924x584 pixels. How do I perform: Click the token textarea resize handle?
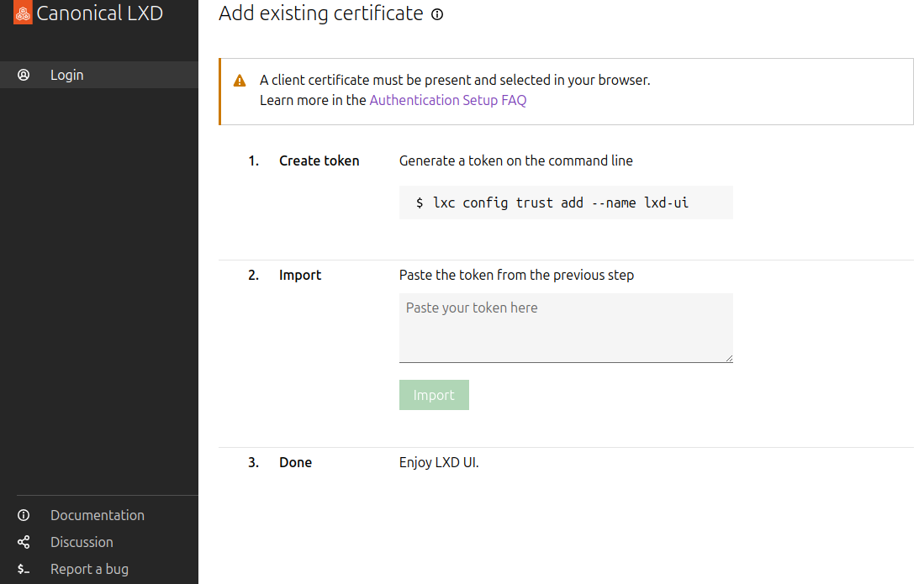click(728, 358)
